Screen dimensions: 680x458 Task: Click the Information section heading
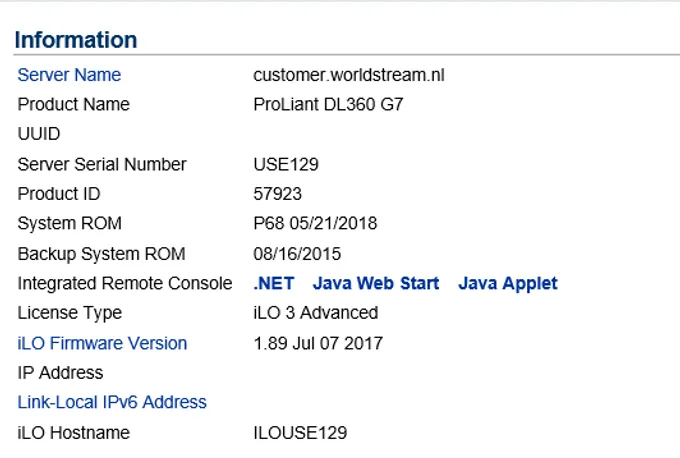coord(76,40)
